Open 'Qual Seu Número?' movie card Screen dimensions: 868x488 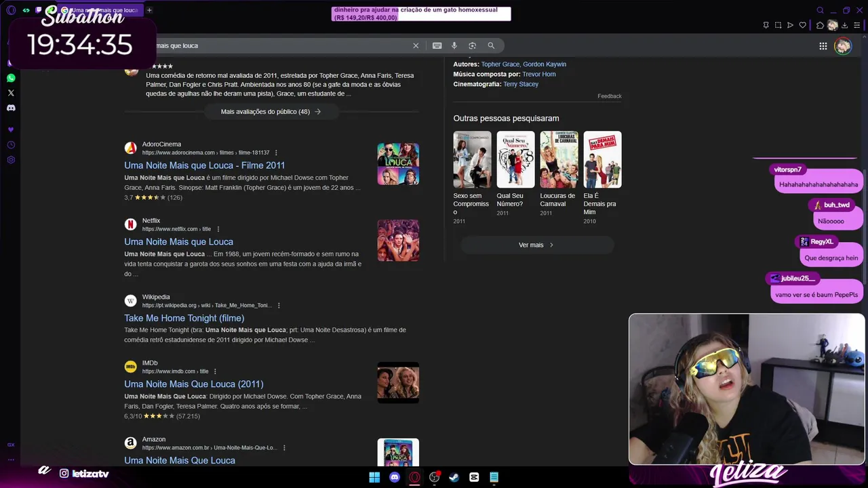(515, 174)
